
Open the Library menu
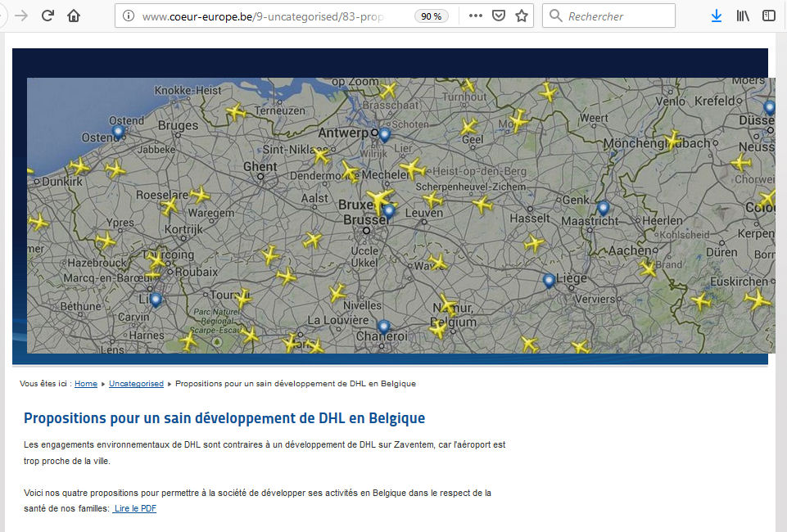(x=743, y=16)
